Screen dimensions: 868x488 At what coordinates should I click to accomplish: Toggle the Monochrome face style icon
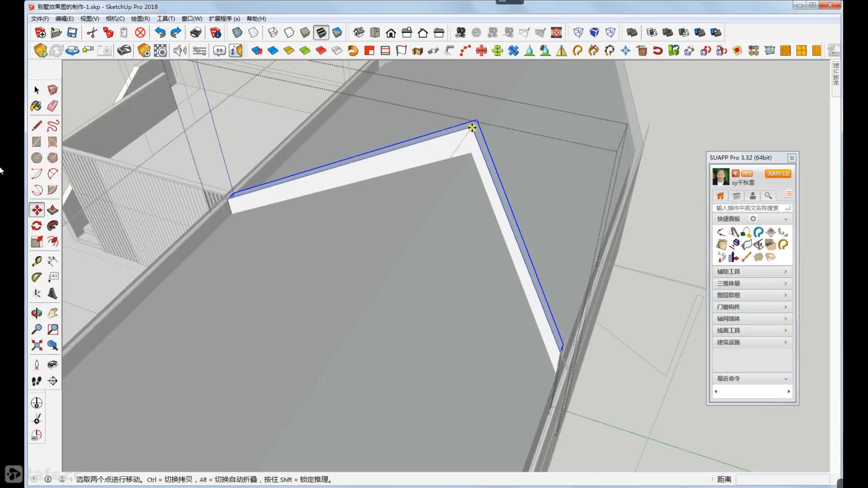coord(337,33)
